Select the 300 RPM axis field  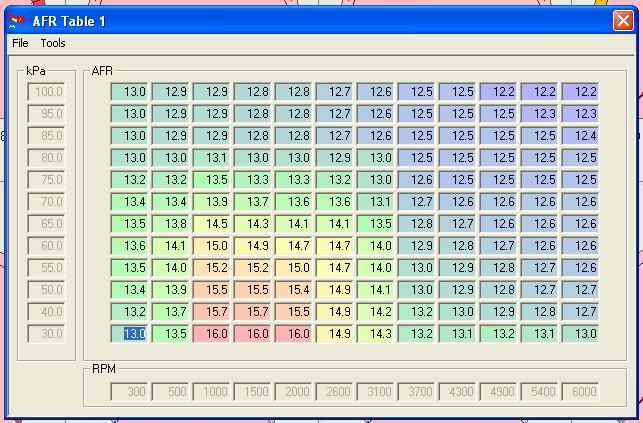[x=129, y=392]
